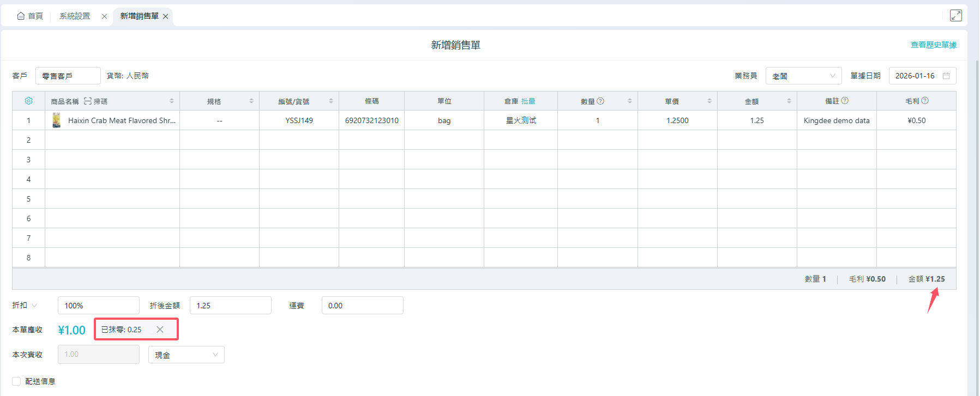This screenshot has width=980, height=396.
Task: Click the table column settings gear icon
Action: coord(29,101)
